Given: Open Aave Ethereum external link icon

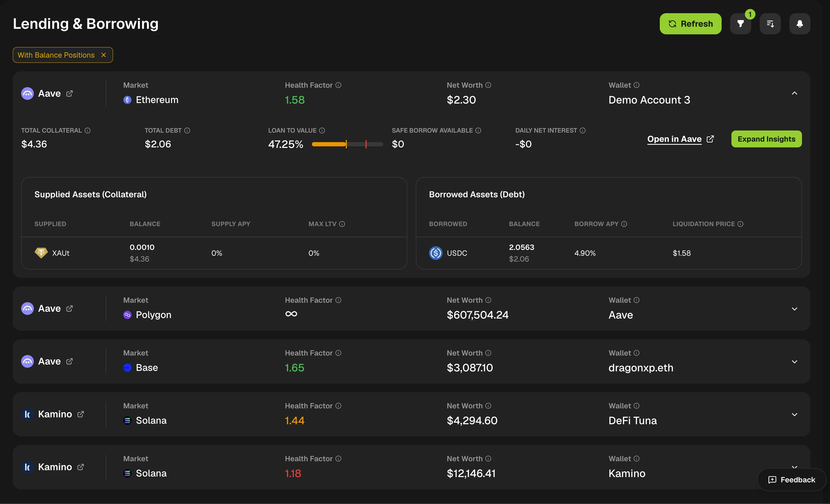Looking at the screenshot, I should click(x=70, y=93).
